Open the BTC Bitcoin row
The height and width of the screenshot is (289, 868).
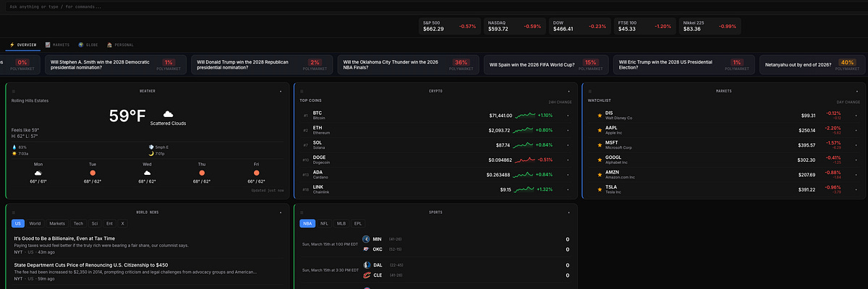tap(436, 116)
